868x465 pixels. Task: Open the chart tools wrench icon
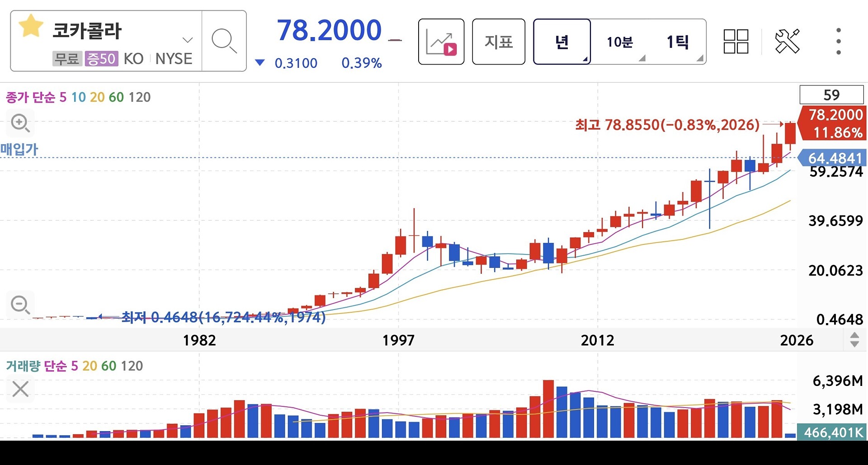pos(787,41)
